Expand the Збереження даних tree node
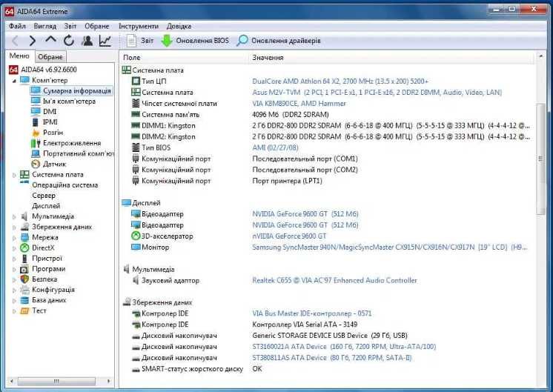The image size is (553, 392). (x=14, y=227)
